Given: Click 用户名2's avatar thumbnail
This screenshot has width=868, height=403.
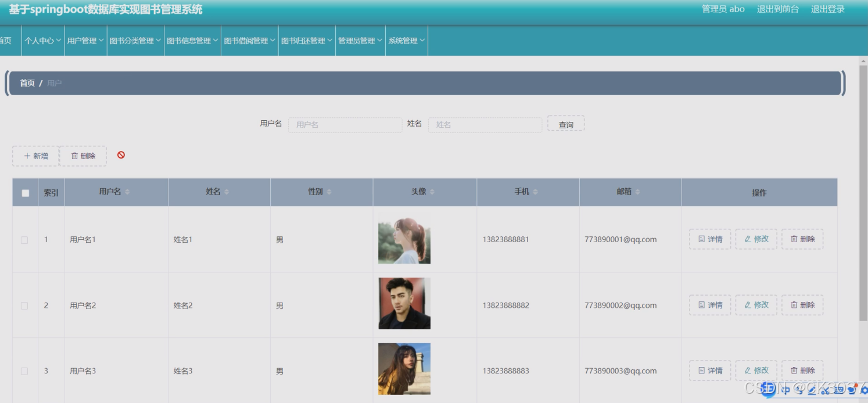Looking at the screenshot, I should click(404, 303).
